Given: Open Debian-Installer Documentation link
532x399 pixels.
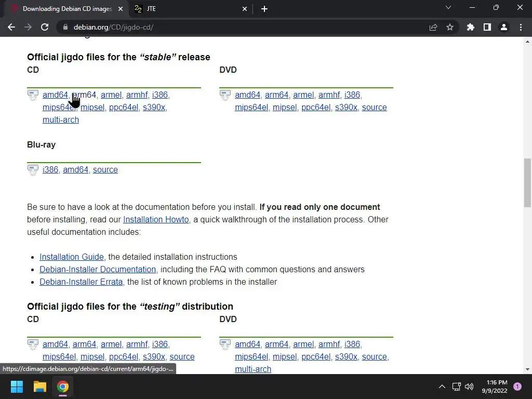Looking at the screenshot, I should pyautogui.click(x=98, y=270).
